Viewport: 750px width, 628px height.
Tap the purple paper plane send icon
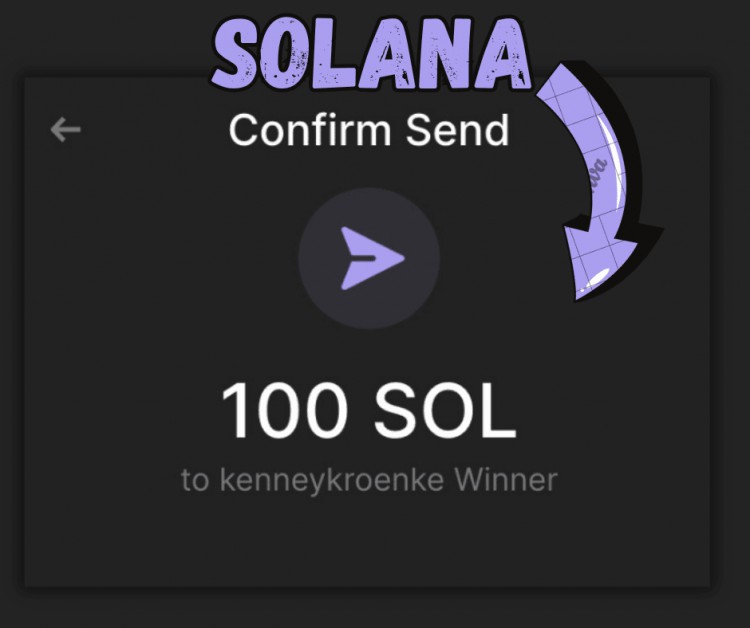(372, 258)
